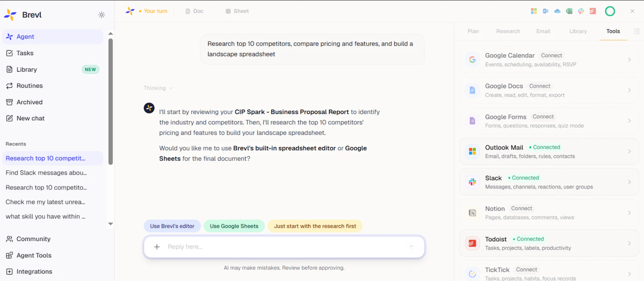
Task: Connect TickTick
Action: [x=526, y=269]
